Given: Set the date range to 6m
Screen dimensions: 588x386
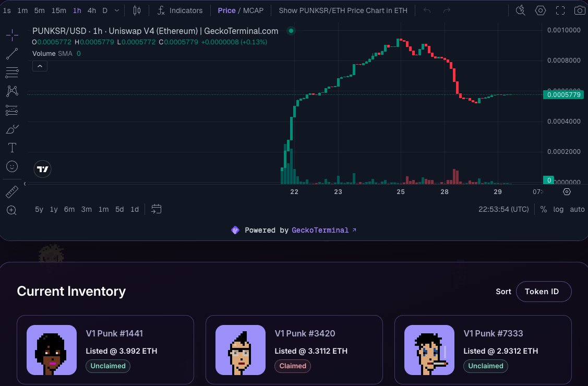Looking at the screenshot, I should [69, 209].
